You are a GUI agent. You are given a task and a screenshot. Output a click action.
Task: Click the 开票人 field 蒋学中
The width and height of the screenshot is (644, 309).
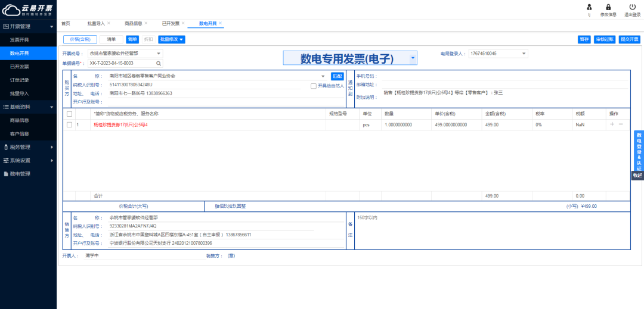tap(145, 256)
